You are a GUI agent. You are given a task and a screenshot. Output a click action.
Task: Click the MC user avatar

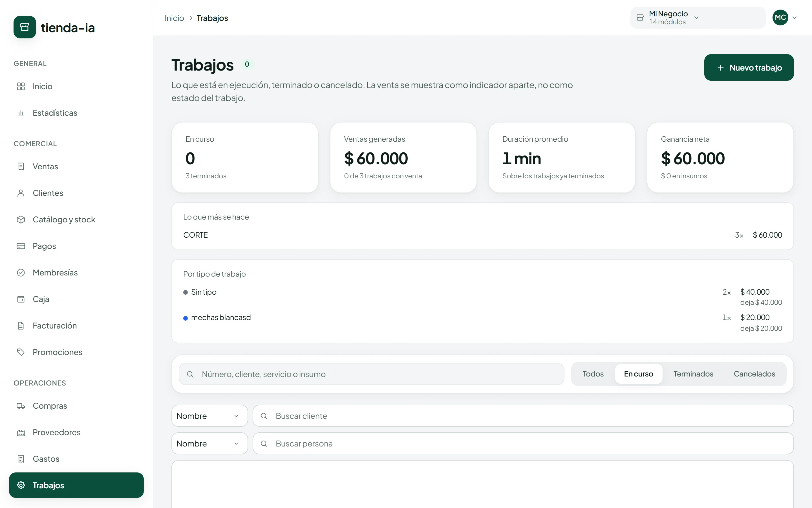coord(780,17)
